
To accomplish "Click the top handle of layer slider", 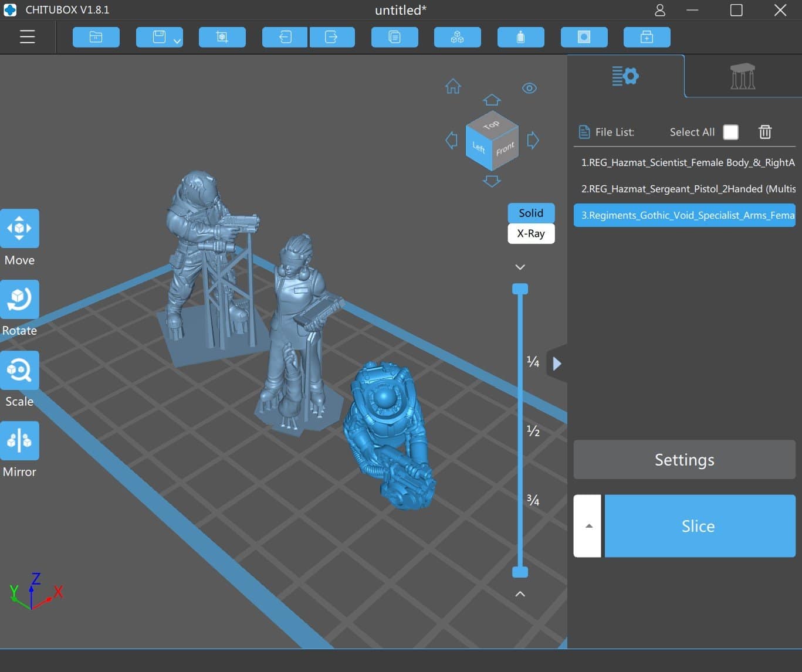I will (520, 289).
